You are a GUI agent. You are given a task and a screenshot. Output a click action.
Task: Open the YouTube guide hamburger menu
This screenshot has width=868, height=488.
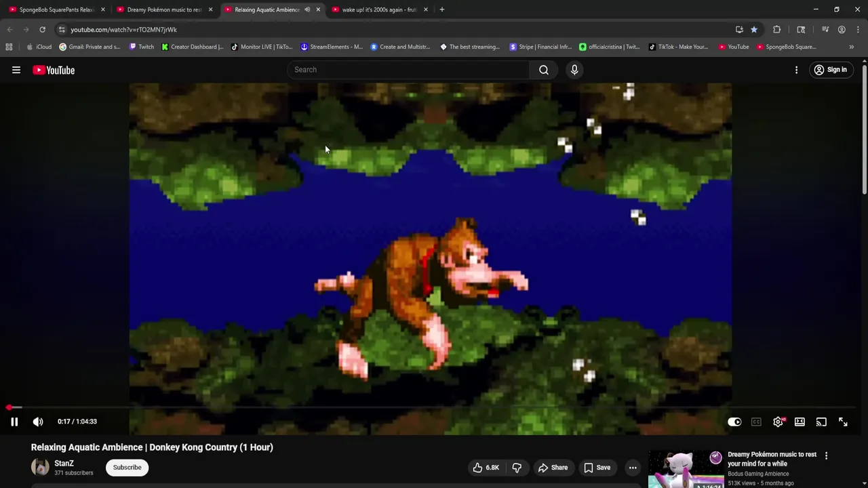tap(16, 70)
